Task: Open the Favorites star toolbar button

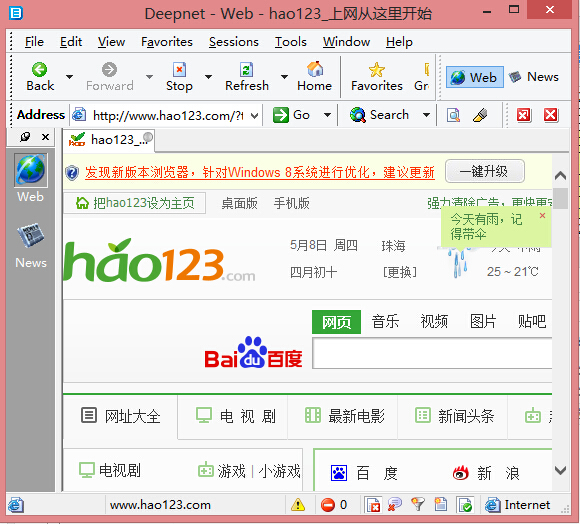Action: click(377, 77)
